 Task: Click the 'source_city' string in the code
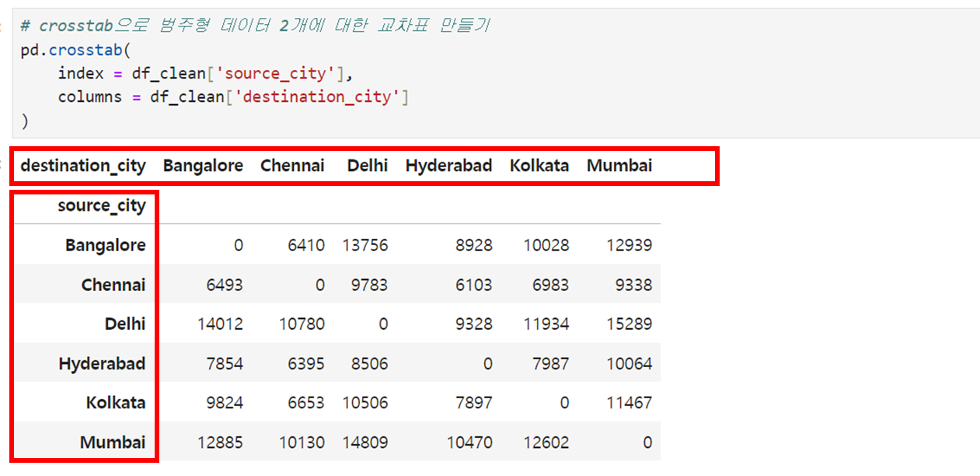(275, 73)
